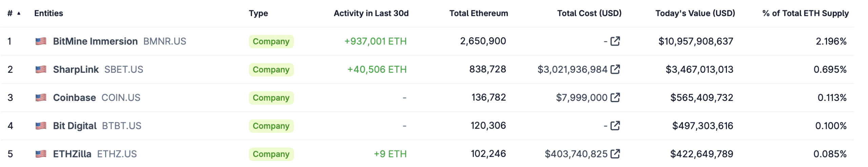Click the Company tag in the SharpLink row
The image size is (868, 167).
(271, 69)
